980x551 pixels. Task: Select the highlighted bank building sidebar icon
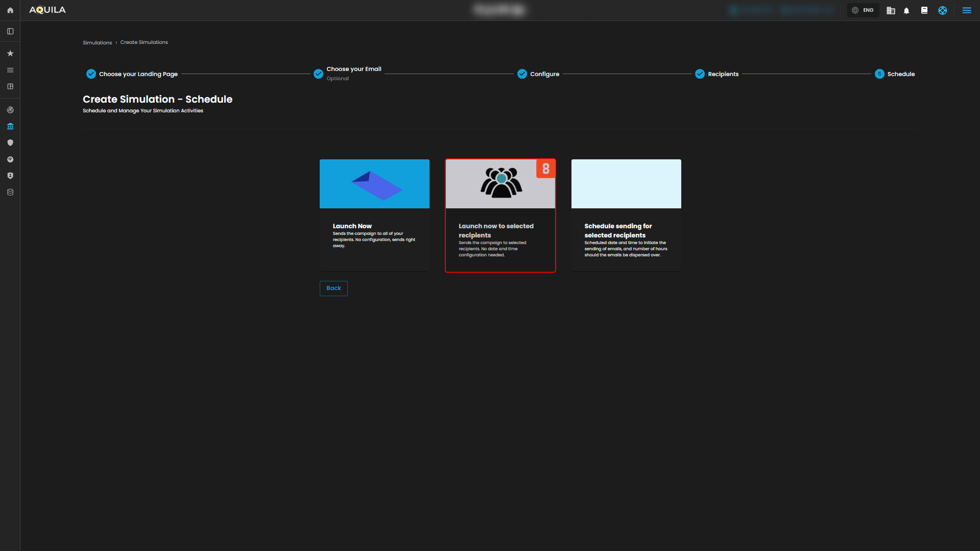[10, 127]
